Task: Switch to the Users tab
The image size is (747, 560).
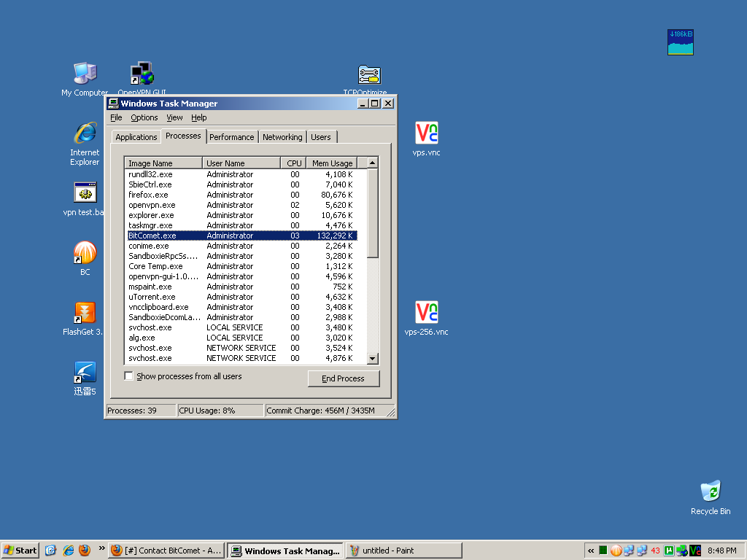Action: point(322,137)
